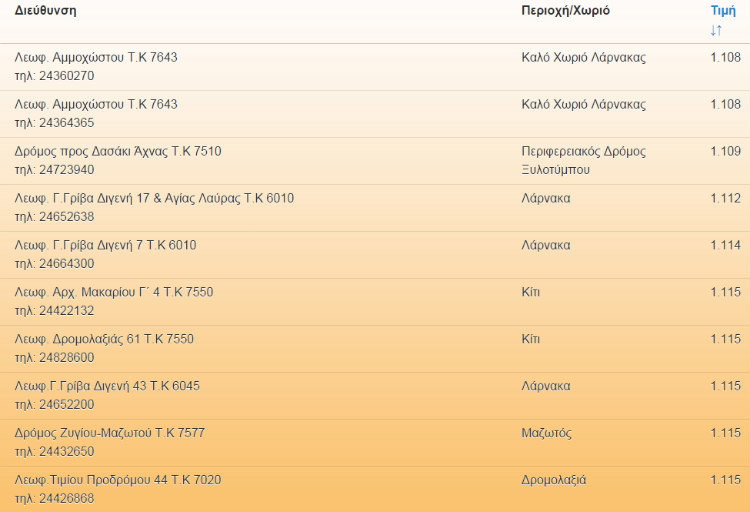Click the region Δρομολαξιά
Viewport: 750px width, 512px height.
(554, 480)
